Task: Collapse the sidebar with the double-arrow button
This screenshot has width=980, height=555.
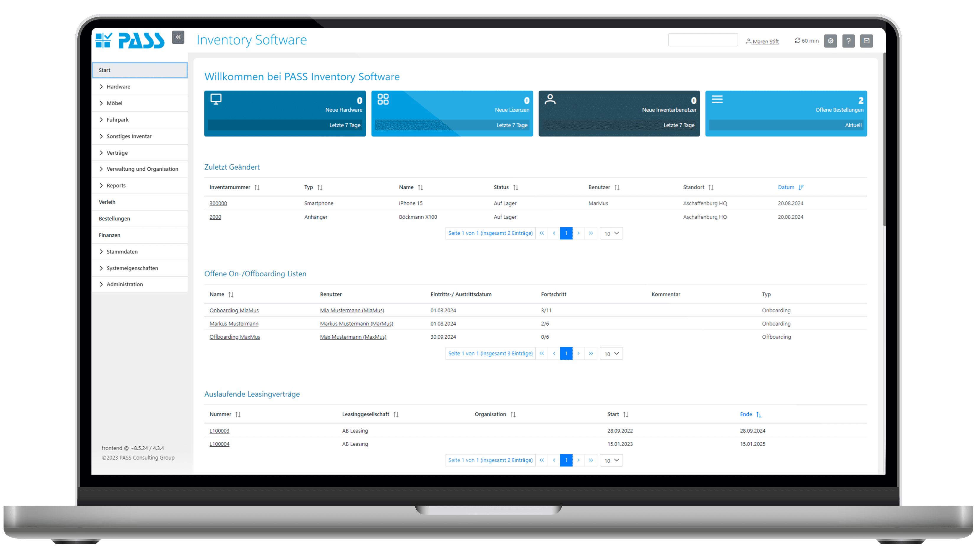Action: coord(178,37)
